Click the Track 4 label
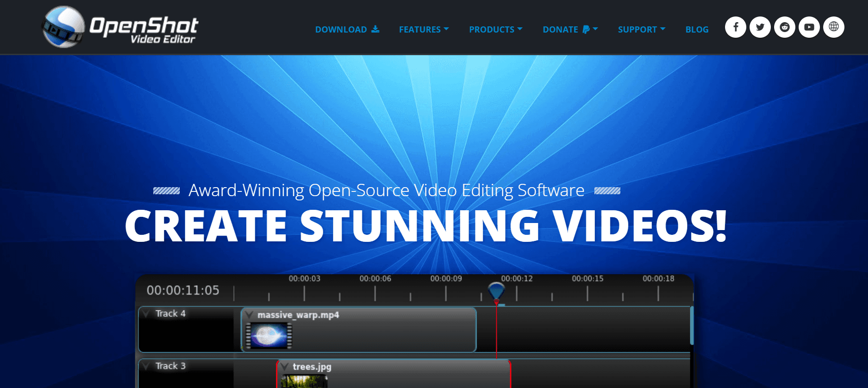The height and width of the screenshot is (388, 868). click(x=170, y=314)
